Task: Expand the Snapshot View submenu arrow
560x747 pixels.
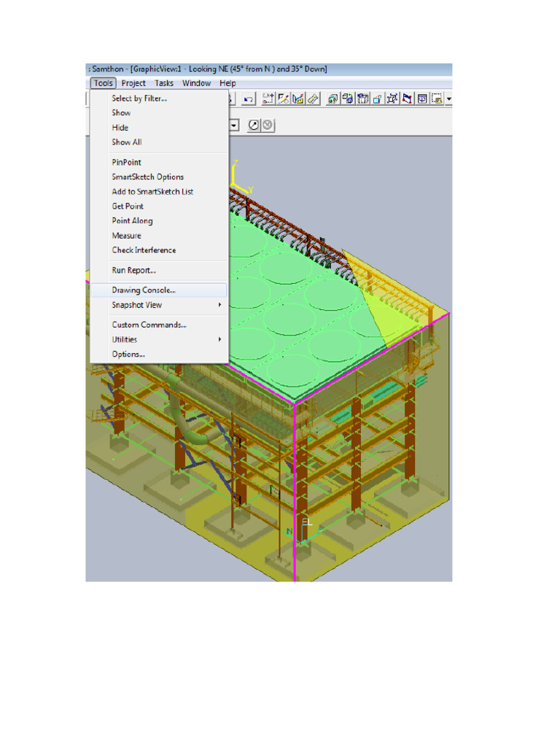Action: point(219,305)
